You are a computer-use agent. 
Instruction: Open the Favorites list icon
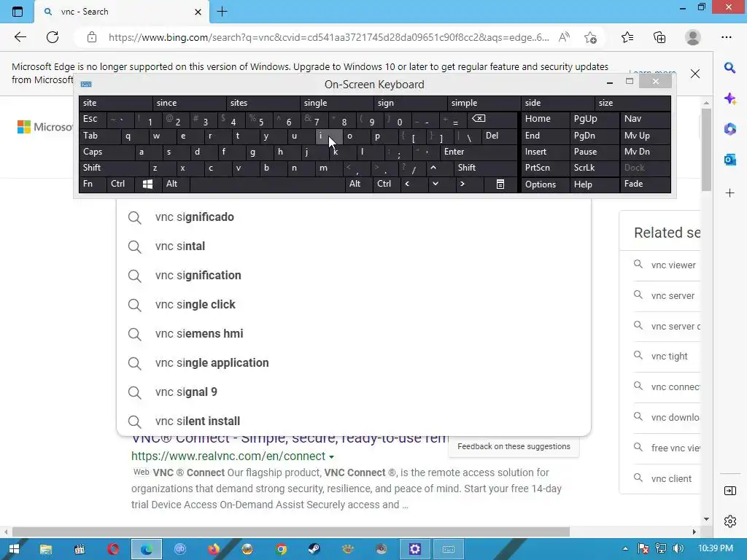627,37
